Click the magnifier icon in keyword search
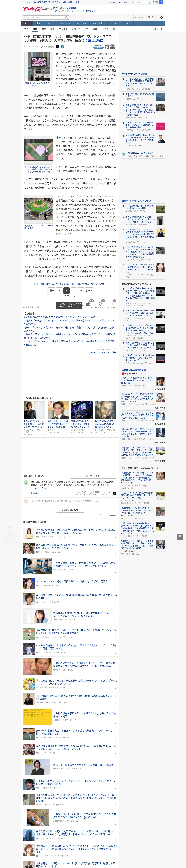 coord(66,17)
